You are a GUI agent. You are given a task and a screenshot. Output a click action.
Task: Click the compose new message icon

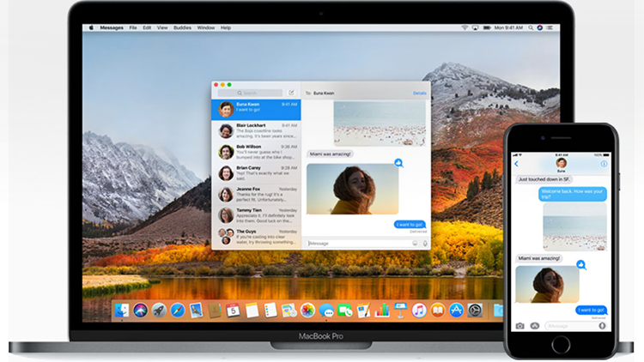pyautogui.click(x=291, y=93)
